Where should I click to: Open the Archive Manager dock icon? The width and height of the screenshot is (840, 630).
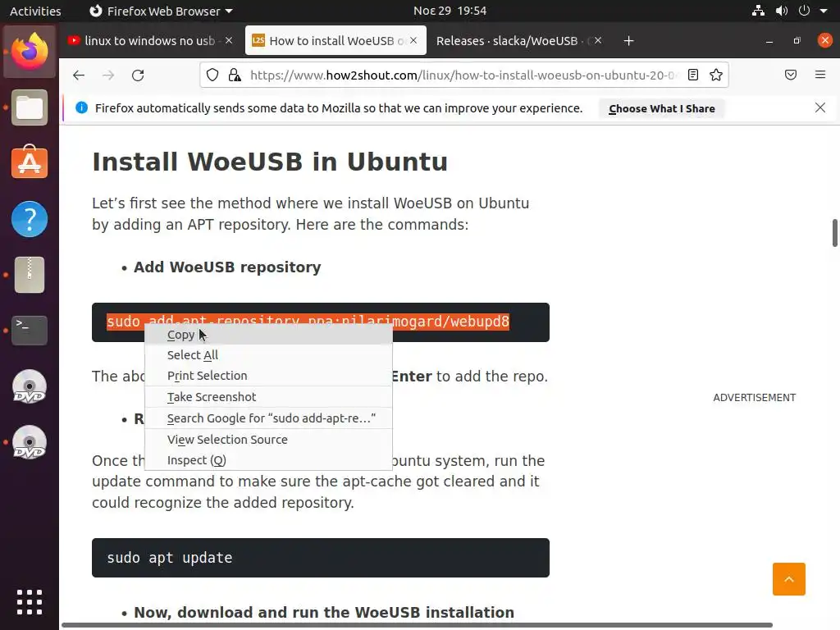click(x=30, y=275)
